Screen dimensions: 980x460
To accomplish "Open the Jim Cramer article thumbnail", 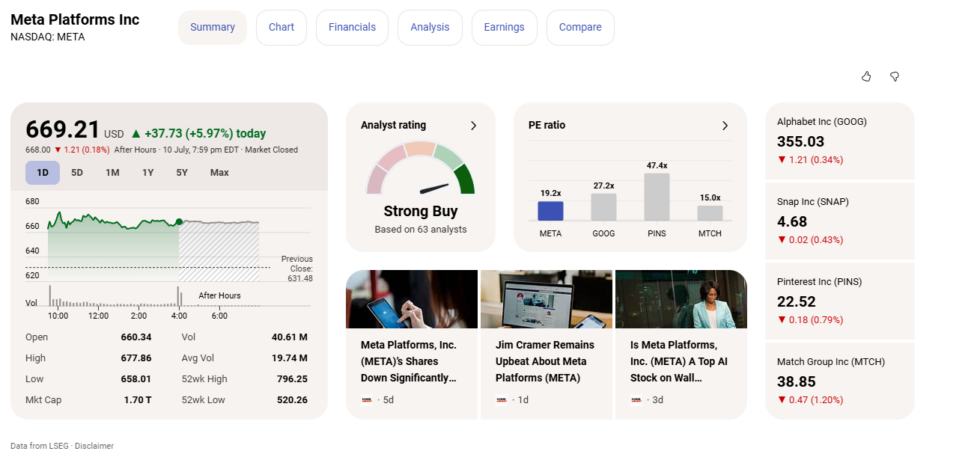I will (x=546, y=299).
